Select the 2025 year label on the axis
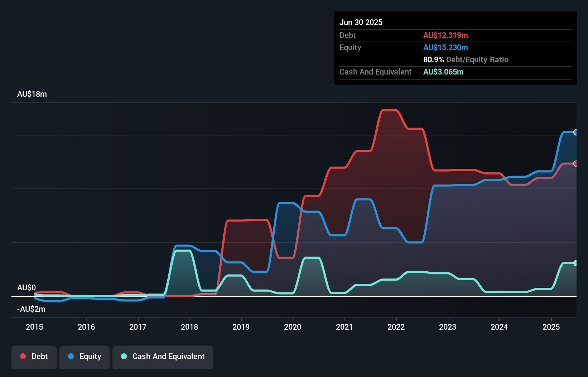The width and height of the screenshot is (588, 377). pyautogui.click(x=551, y=326)
